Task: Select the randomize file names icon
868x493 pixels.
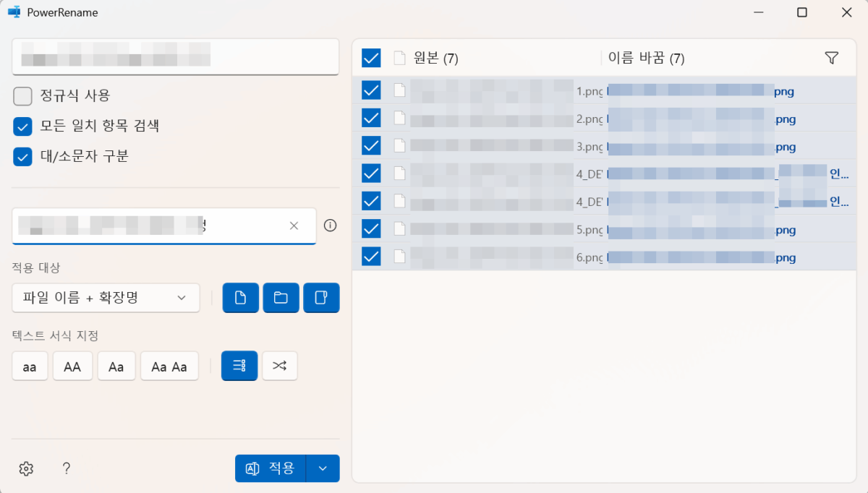Action: 279,366
